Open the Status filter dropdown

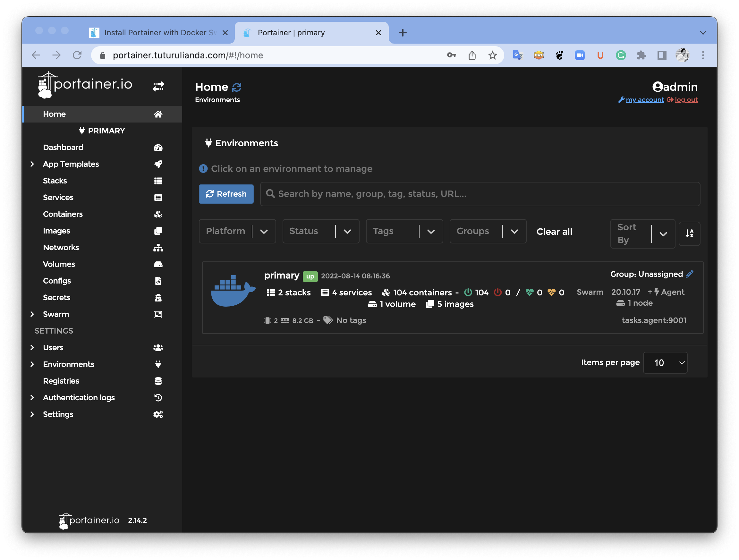pyautogui.click(x=321, y=232)
